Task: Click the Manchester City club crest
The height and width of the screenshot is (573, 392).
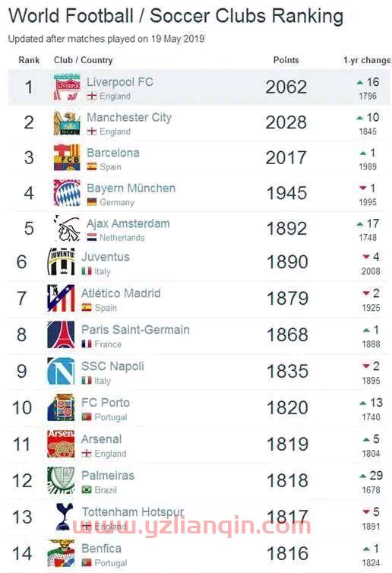Action: pos(67,123)
